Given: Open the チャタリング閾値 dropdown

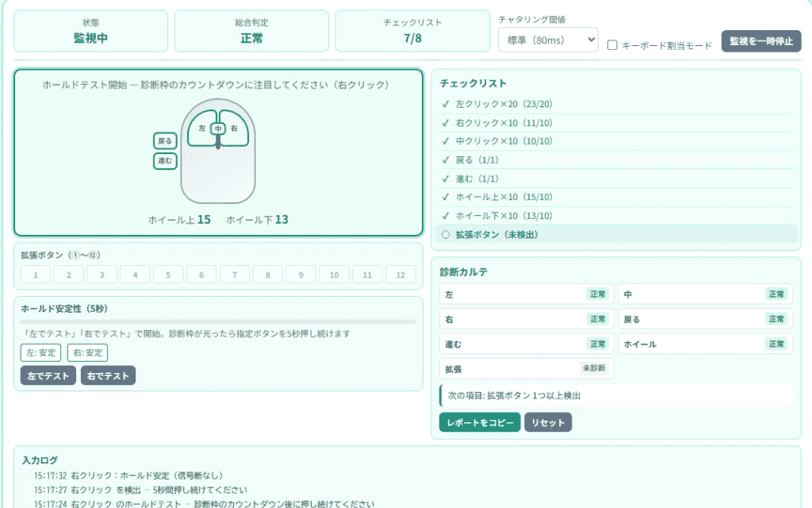Looking at the screenshot, I should pyautogui.click(x=548, y=40).
